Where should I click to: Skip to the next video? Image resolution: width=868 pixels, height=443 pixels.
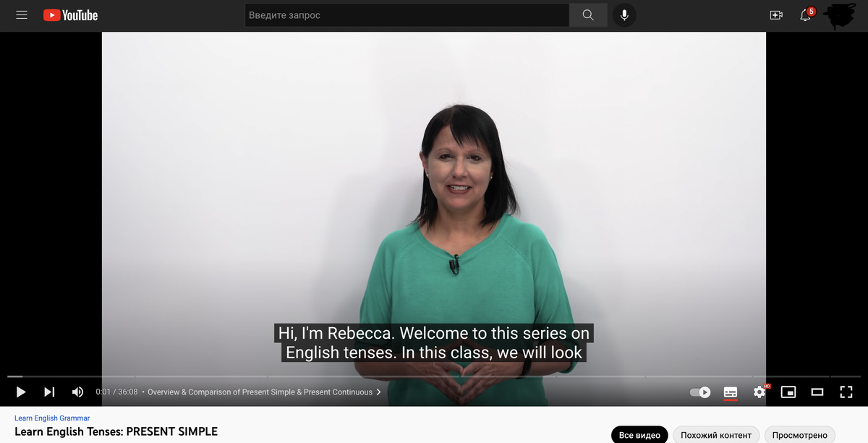click(49, 392)
